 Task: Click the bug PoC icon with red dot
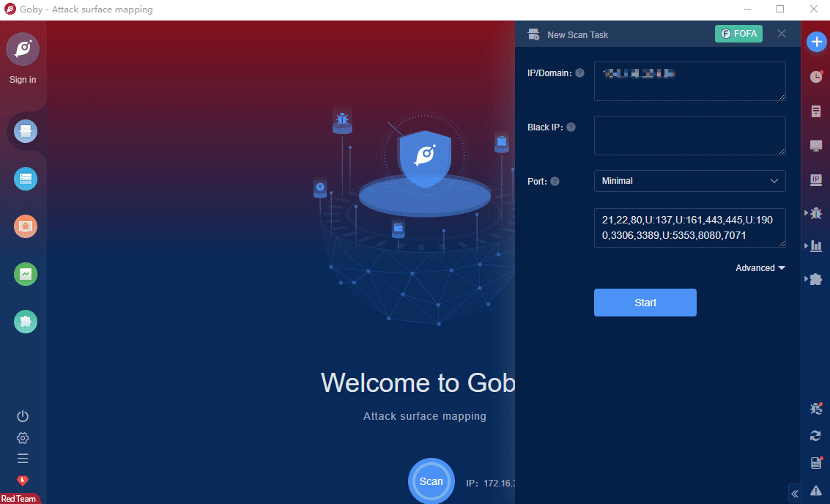point(816,408)
